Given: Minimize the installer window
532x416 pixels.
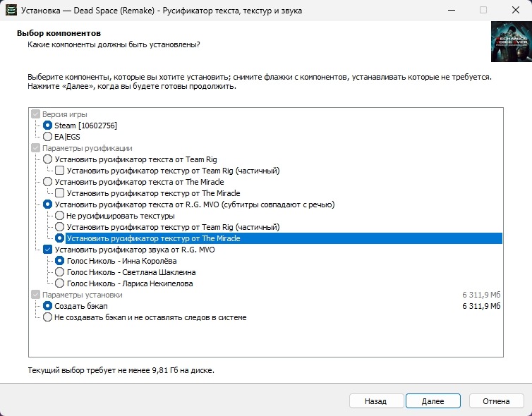Looking at the screenshot, I should point(452,10).
